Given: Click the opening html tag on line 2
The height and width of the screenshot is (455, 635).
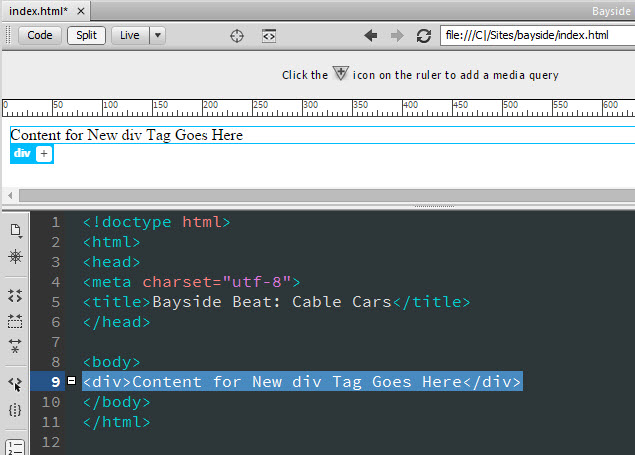Looking at the screenshot, I should [111, 242].
